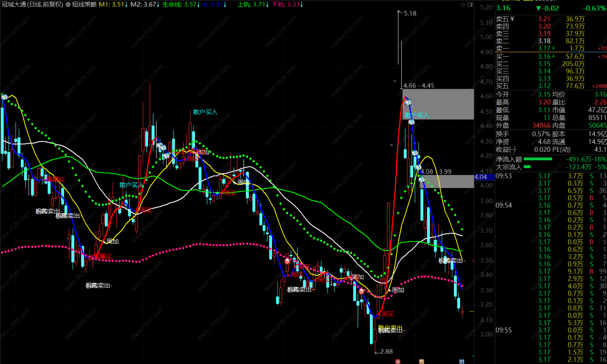The image size is (607, 364).
Task: Click the diamond icon atop the chart
Action: [x=462, y=5]
